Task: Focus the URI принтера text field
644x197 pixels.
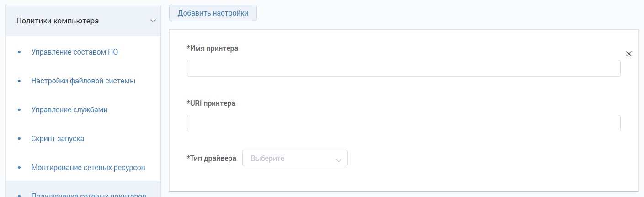Action: click(x=404, y=123)
